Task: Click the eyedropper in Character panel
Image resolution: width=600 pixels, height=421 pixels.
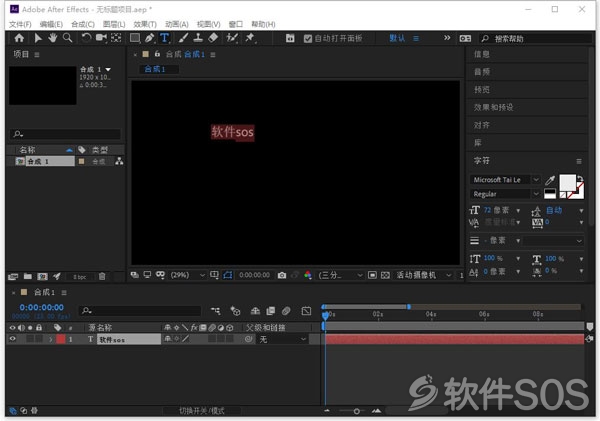Action: click(550, 180)
